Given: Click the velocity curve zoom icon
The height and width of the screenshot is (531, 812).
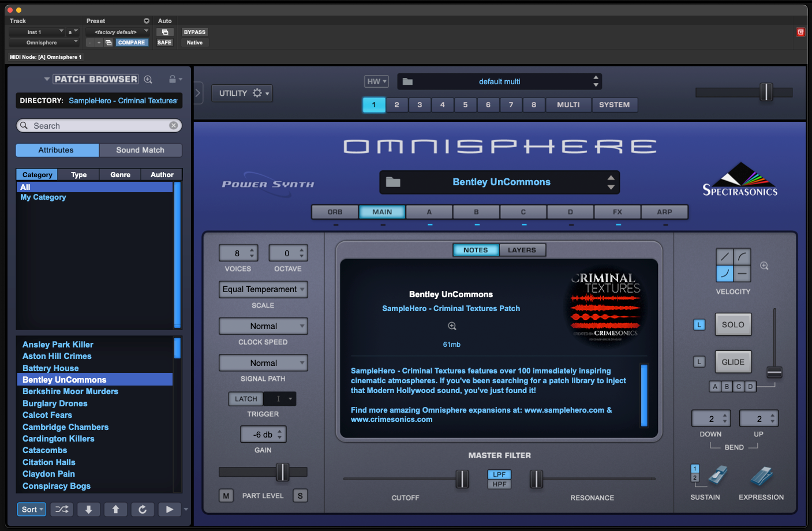Looking at the screenshot, I should (x=764, y=265).
